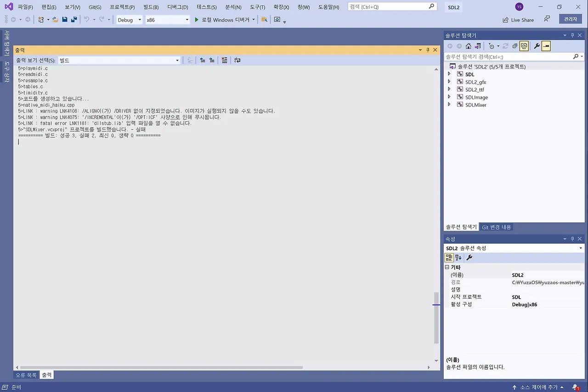The image size is (588, 392).
Task: Click the new project icon
Action: tap(41, 20)
